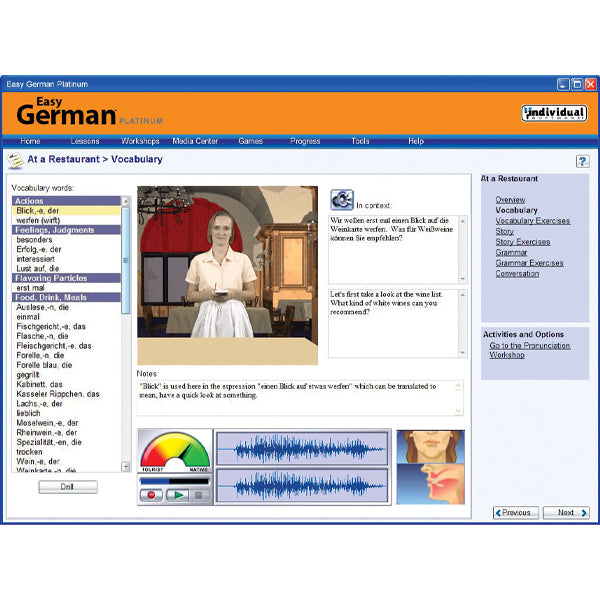
Task: Open the Story link
Action: click(504, 232)
